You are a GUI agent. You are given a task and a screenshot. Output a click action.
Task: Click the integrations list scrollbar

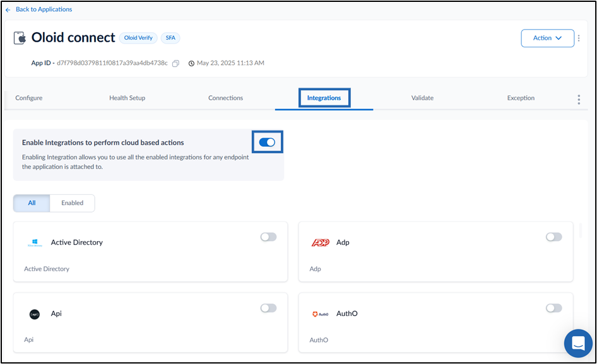click(581, 230)
